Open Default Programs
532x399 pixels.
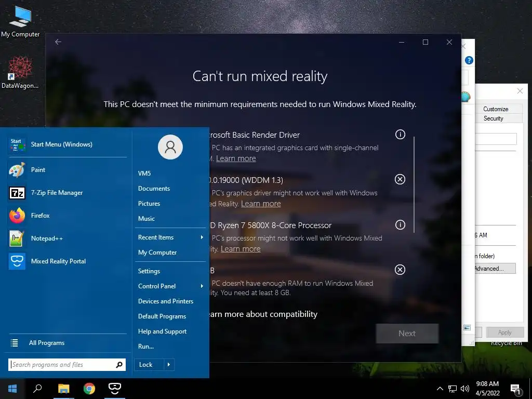[170, 316]
